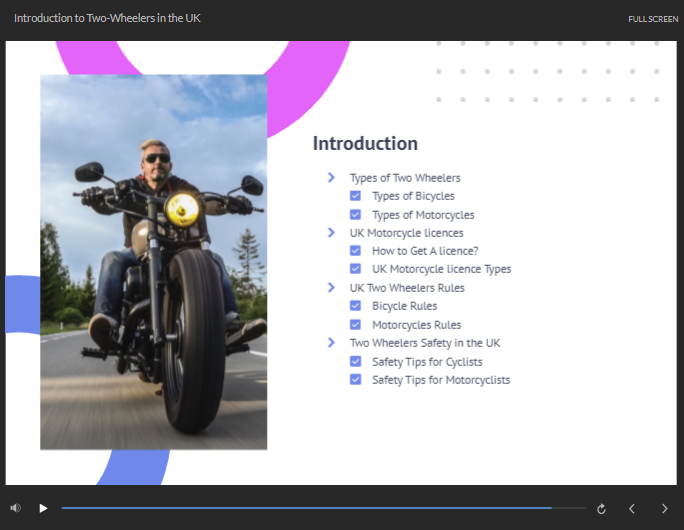This screenshot has height=530, width=684.
Task: Click Safety Tips for Cyclists text
Action: pos(427,362)
